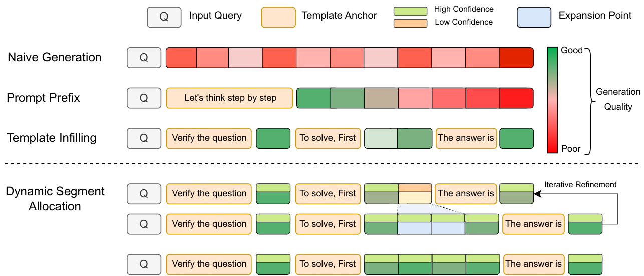Click the first green segment in Prompt Prefix row
Viewport: 644px width, 276px height.
(x=313, y=98)
